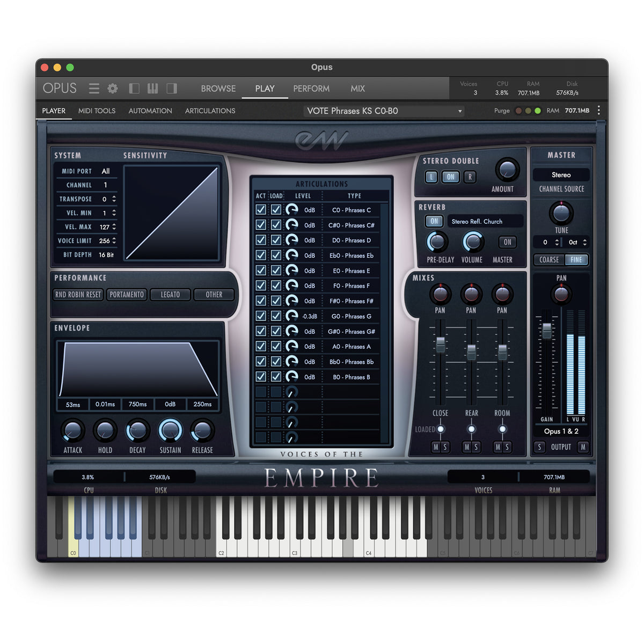Toggle the right panel layout icon

(172, 89)
